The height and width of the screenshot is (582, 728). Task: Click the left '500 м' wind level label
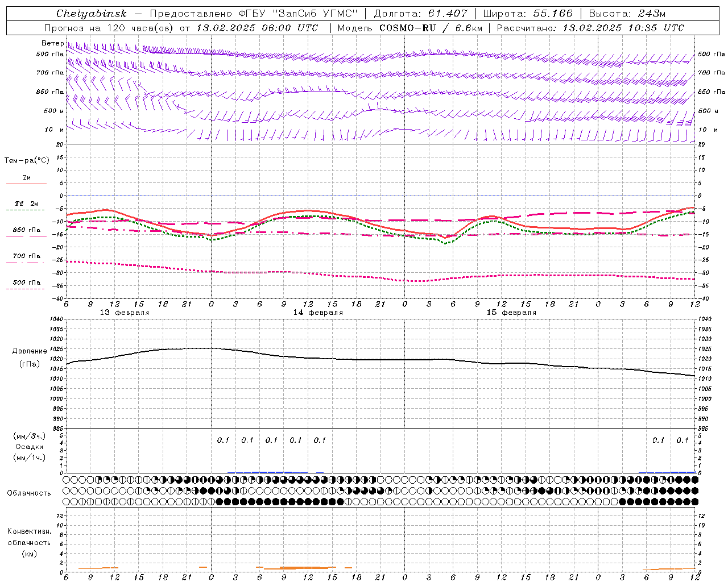54,111
